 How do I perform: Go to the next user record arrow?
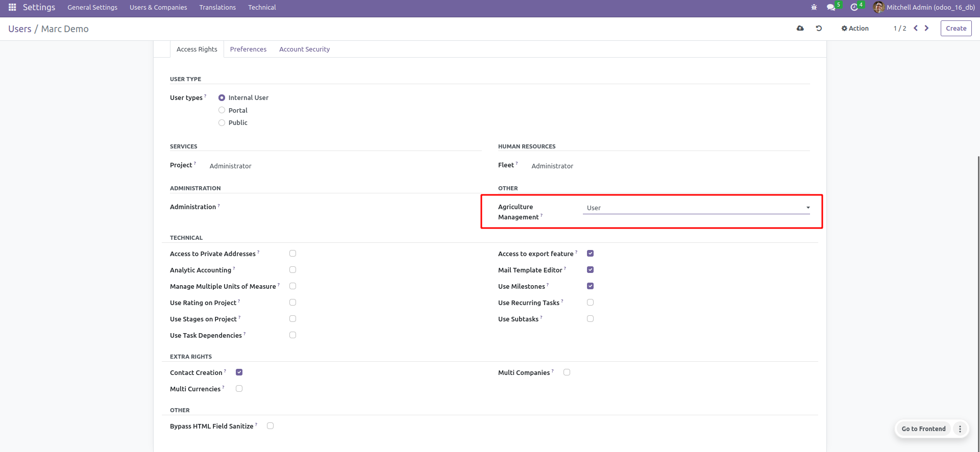927,29
